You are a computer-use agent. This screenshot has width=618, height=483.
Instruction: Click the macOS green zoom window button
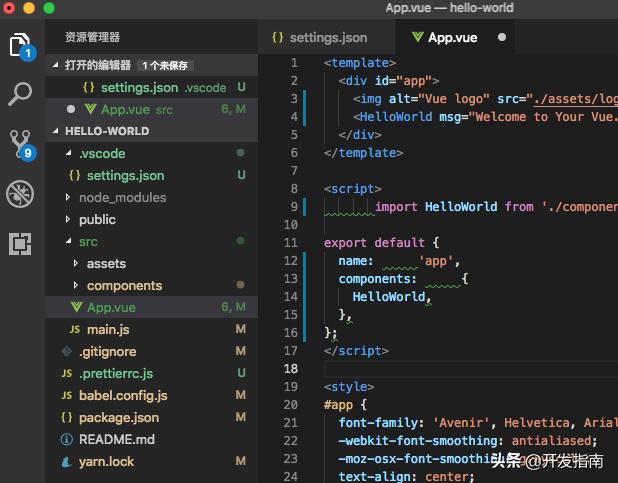pos(49,8)
